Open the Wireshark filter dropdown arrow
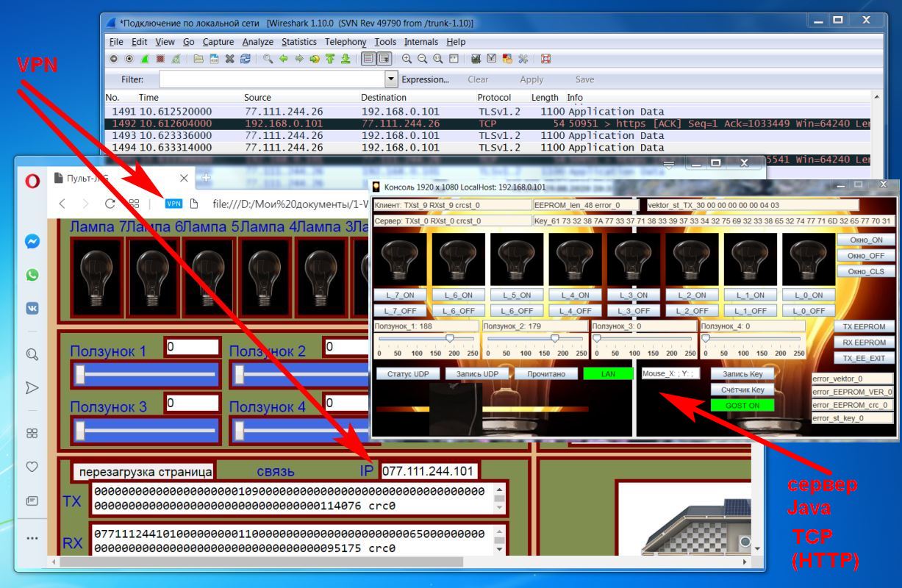The height and width of the screenshot is (588, 902). (392, 79)
